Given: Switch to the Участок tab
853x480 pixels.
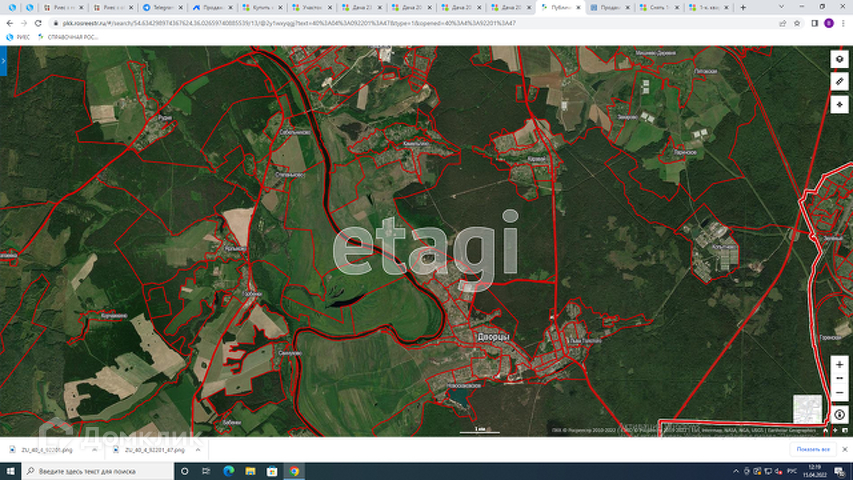Looking at the screenshot, I should pyautogui.click(x=312, y=8).
